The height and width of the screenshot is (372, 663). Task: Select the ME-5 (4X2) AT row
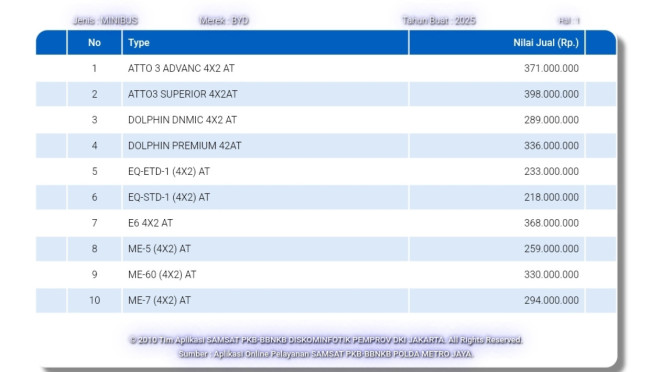click(x=326, y=249)
